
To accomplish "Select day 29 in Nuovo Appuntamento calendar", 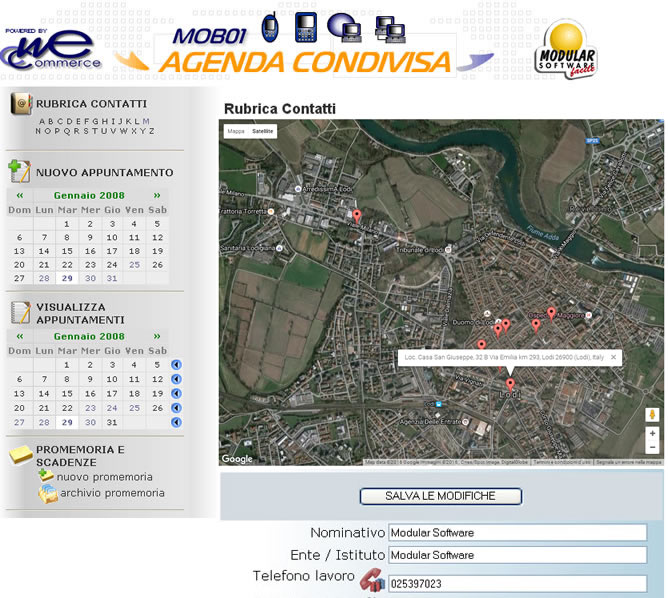I will pyautogui.click(x=67, y=278).
